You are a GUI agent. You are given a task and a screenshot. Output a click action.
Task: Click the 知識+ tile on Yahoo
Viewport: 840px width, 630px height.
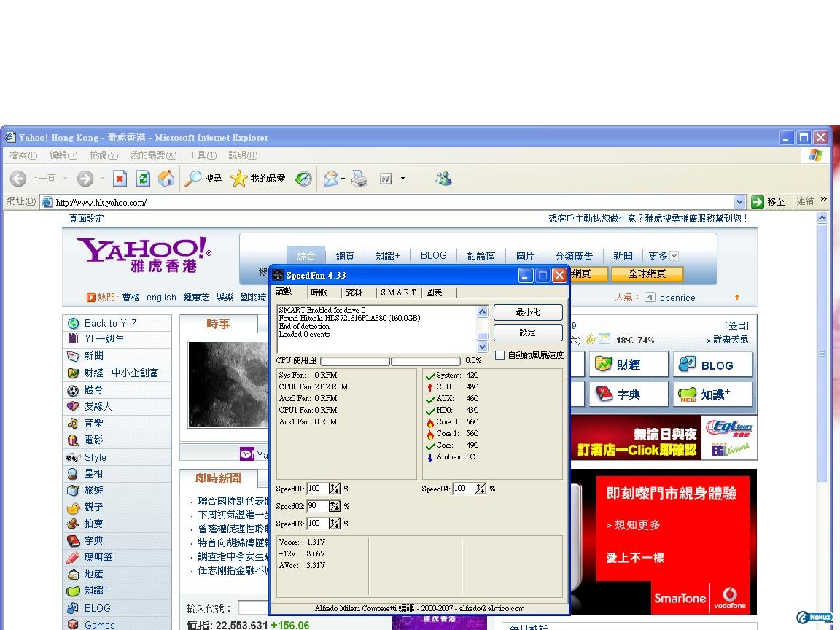(x=712, y=394)
